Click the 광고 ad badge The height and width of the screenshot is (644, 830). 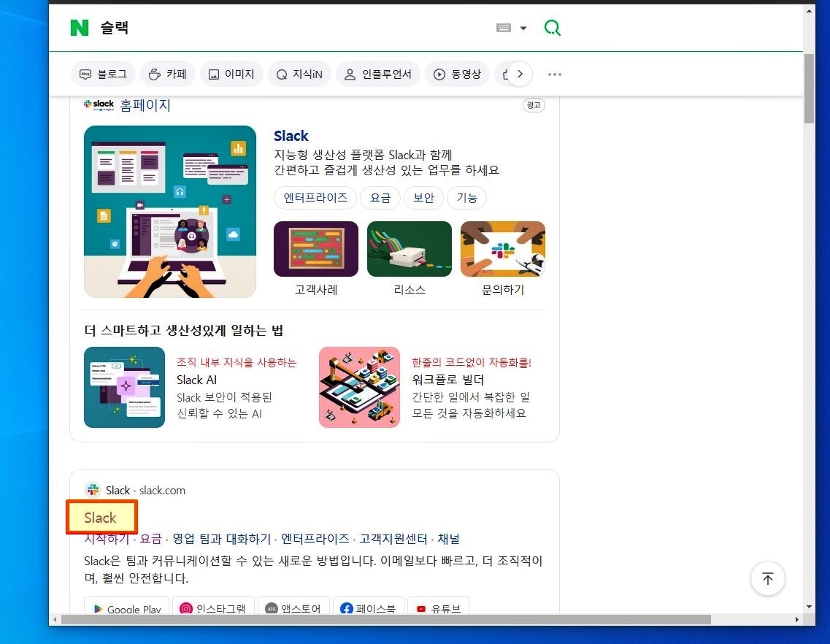pos(534,105)
